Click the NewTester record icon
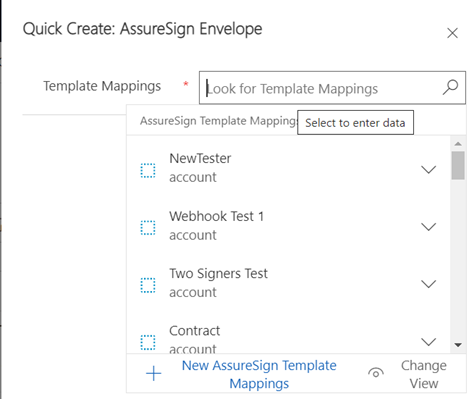Viewport: 474px width, 399px height. click(148, 170)
